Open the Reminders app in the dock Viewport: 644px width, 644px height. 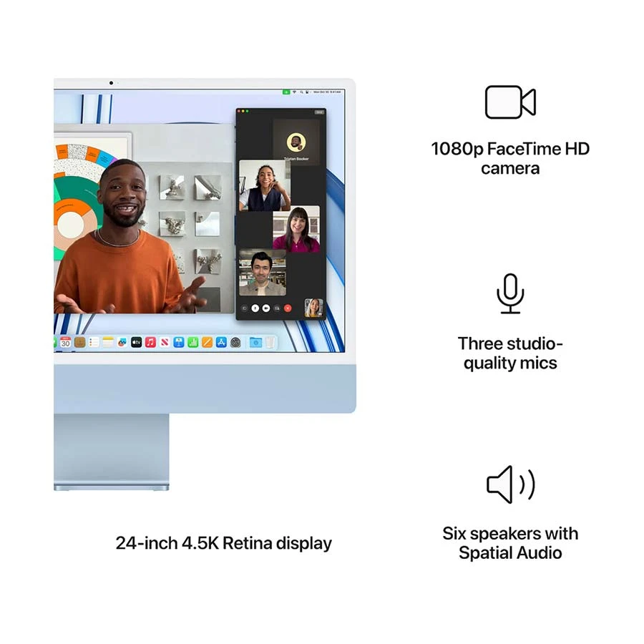click(x=94, y=342)
